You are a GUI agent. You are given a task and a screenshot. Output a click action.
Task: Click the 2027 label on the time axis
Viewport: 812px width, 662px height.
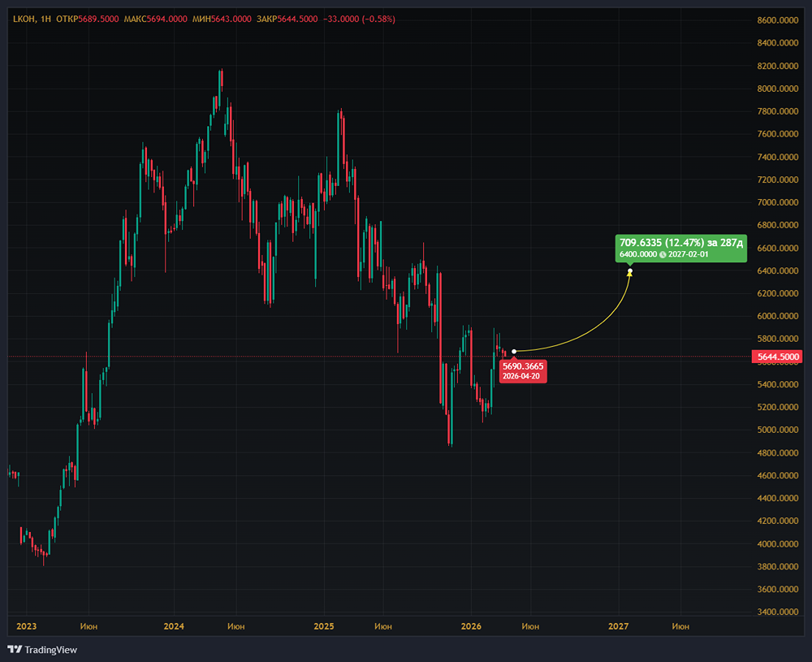(619, 626)
